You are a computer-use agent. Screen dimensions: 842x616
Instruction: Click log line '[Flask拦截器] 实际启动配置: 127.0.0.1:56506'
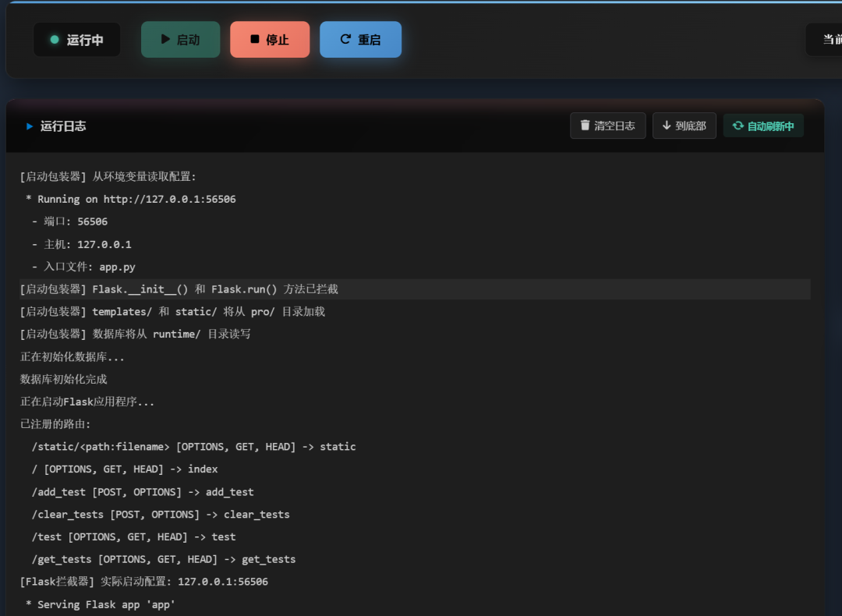point(144,582)
